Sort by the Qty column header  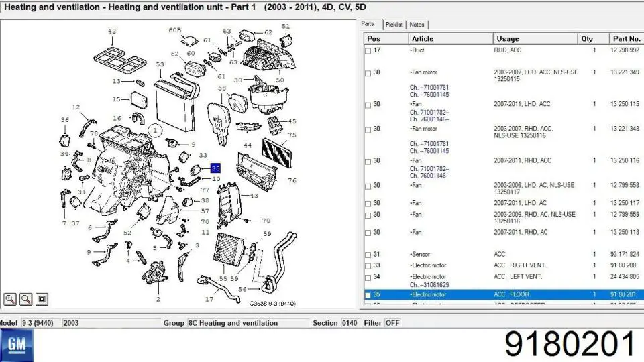click(x=593, y=39)
